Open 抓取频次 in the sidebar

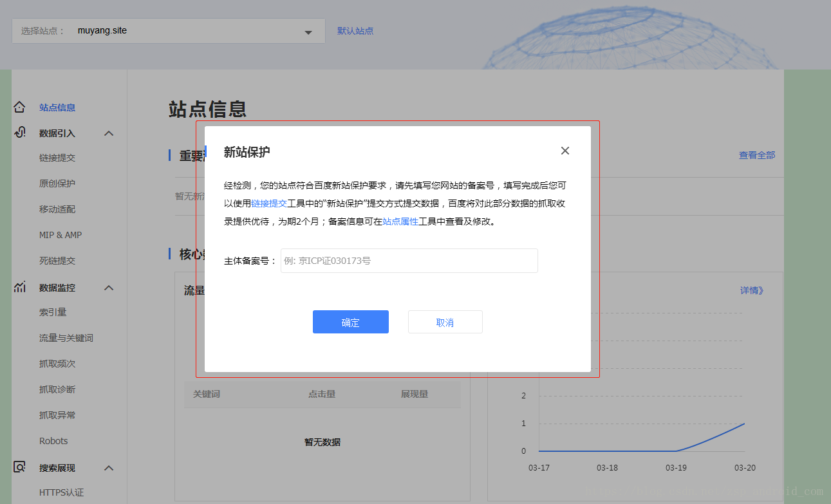tap(57, 364)
